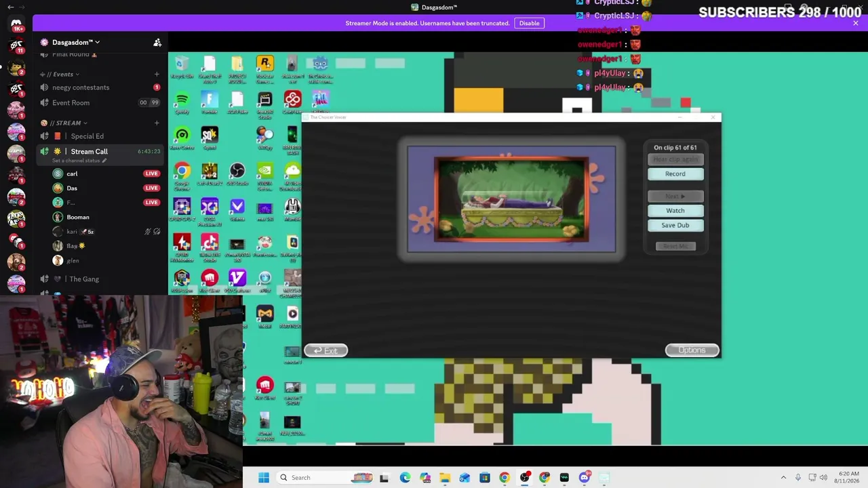868x488 pixels.
Task: Select the user listed as F... in Stream Call
Action: (x=106, y=203)
